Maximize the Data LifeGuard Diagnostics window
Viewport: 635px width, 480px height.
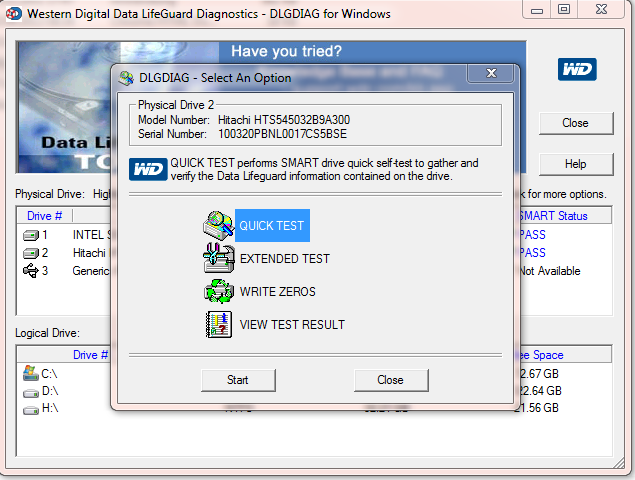(x=564, y=10)
